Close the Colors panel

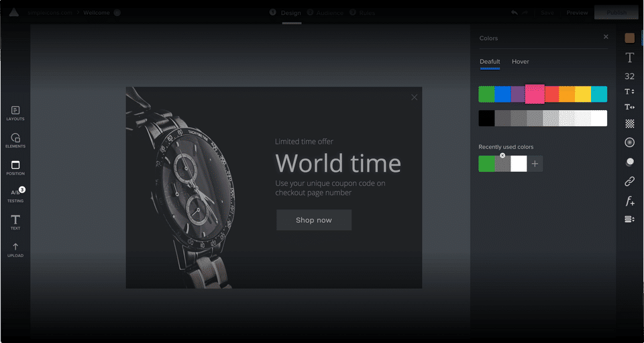click(605, 37)
